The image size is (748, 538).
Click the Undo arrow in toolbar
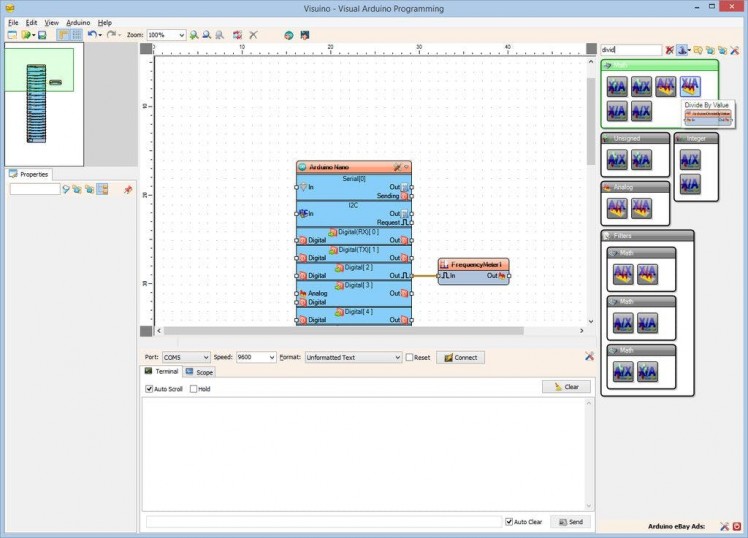[91, 35]
